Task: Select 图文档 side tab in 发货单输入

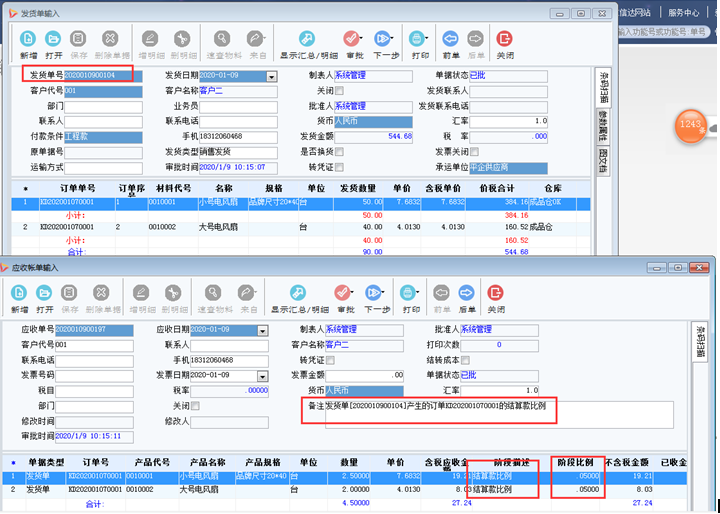Action: (x=603, y=160)
